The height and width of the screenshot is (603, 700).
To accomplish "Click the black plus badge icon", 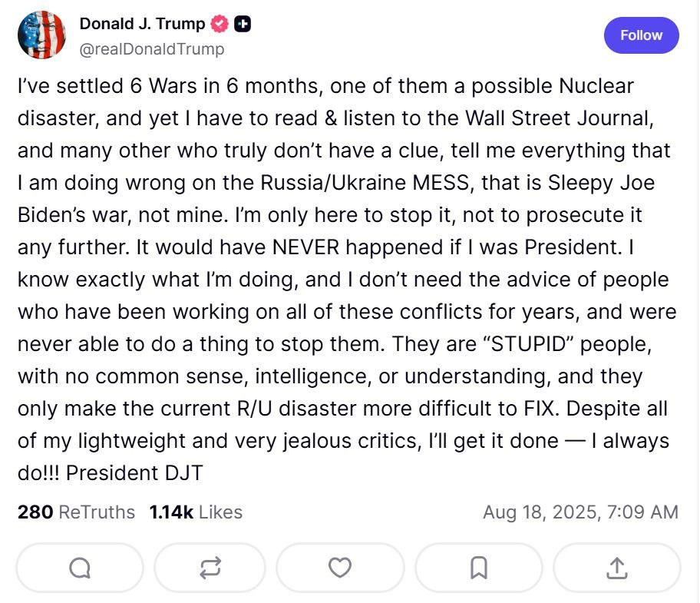I will (x=243, y=24).
